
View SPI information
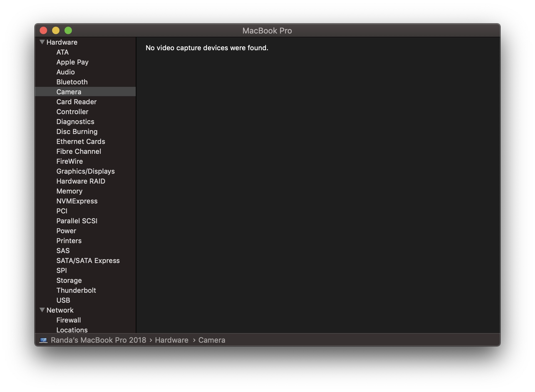(x=62, y=270)
